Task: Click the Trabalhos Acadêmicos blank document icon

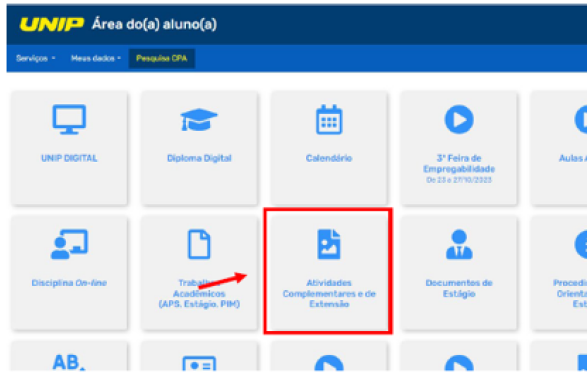Action: pos(199,244)
